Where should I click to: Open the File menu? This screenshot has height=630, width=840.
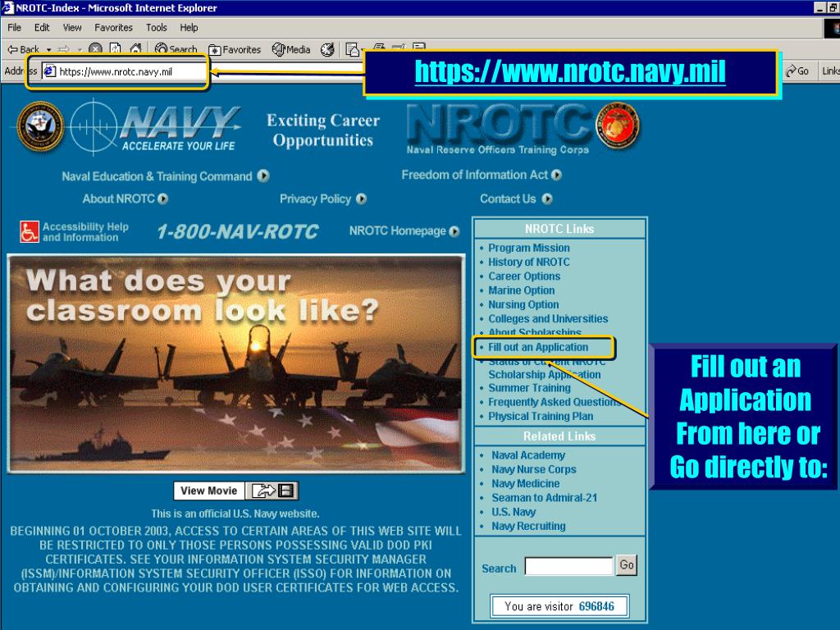pos(15,27)
